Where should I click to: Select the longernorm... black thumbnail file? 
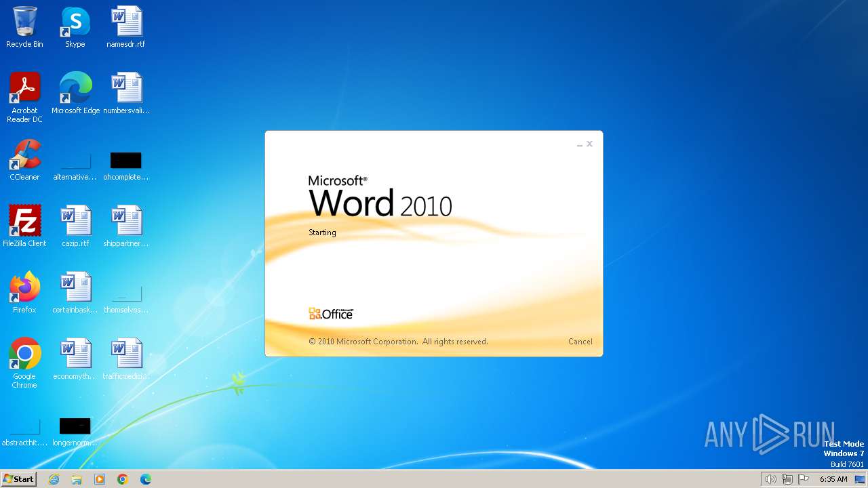[75, 431]
